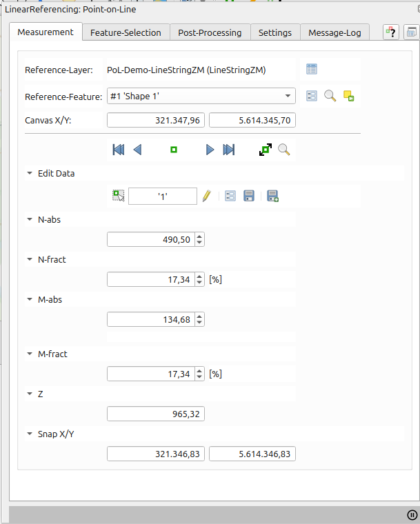The width and height of the screenshot is (420, 524).
Task: Increase the N-abs value with up arrow
Action: pos(200,236)
